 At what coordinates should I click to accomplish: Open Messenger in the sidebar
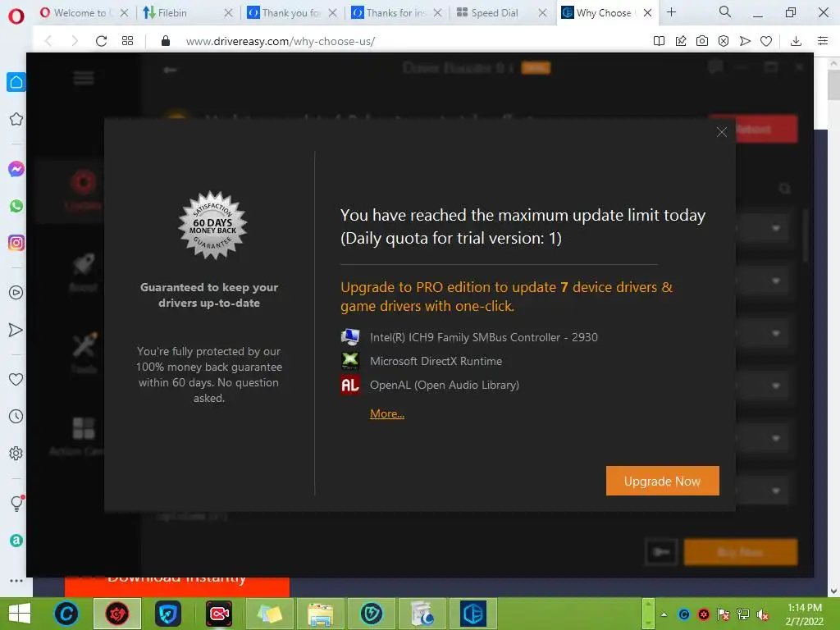click(16, 169)
